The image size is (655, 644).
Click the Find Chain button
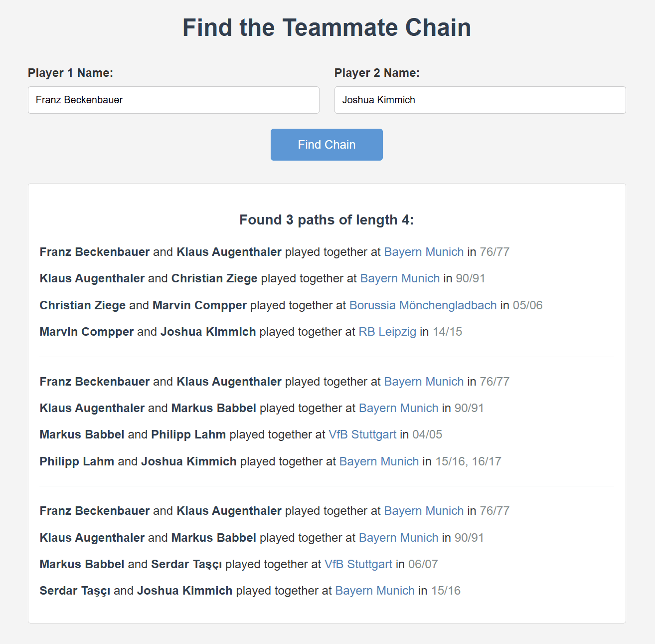(x=327, y=144)
